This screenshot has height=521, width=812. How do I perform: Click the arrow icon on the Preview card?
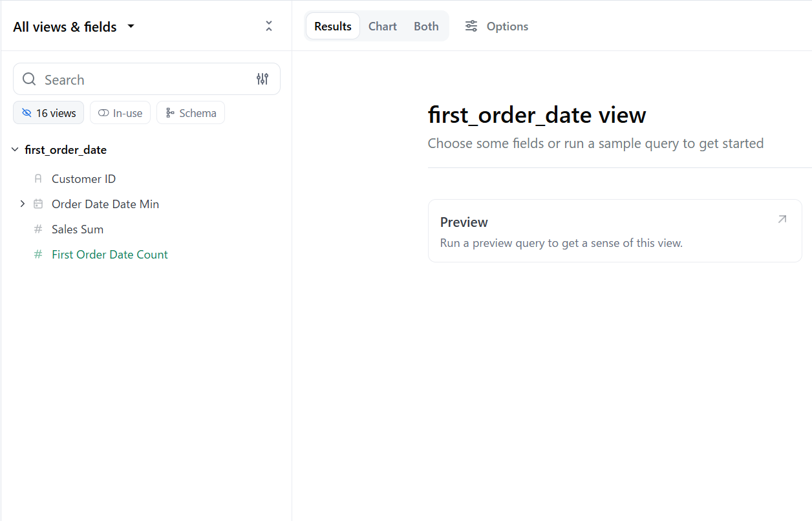point(782,219)
